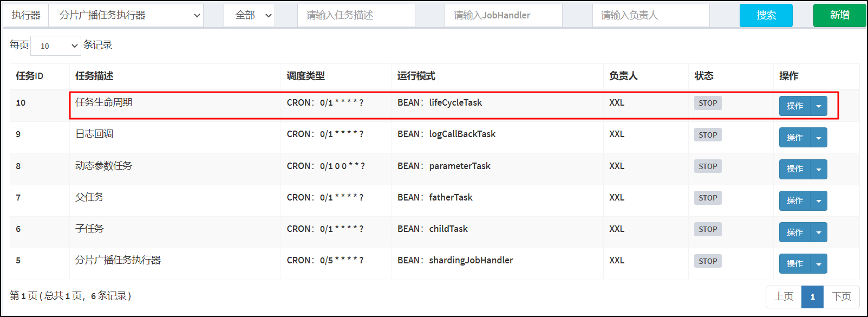Click the BEAN: parameterTask cell
Viewport: 868px width, 317px height.
click(x=444, y=166)
